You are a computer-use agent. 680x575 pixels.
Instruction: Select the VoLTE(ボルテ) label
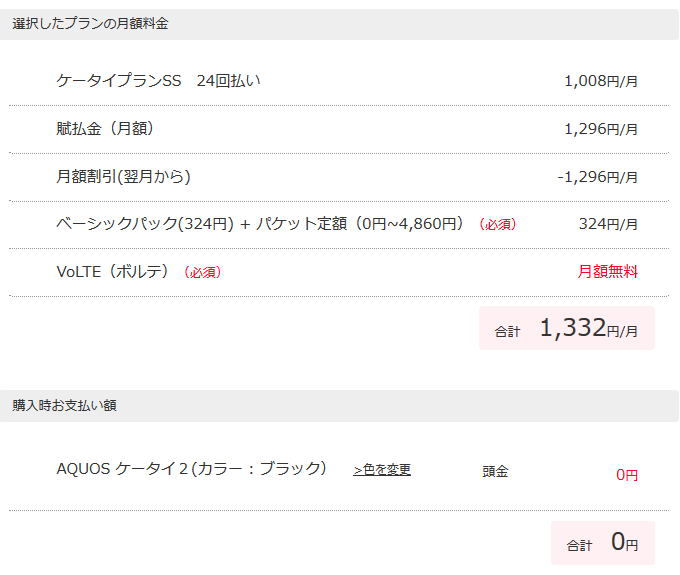(x=112, y=271)
